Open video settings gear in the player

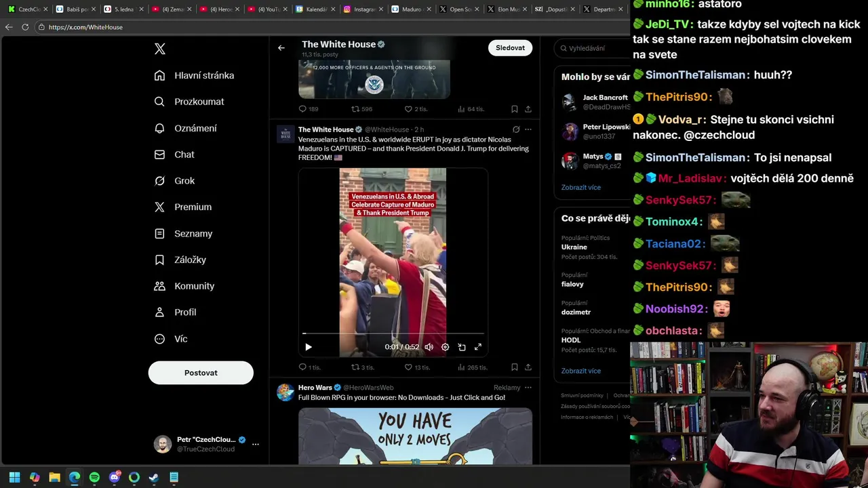445,347
